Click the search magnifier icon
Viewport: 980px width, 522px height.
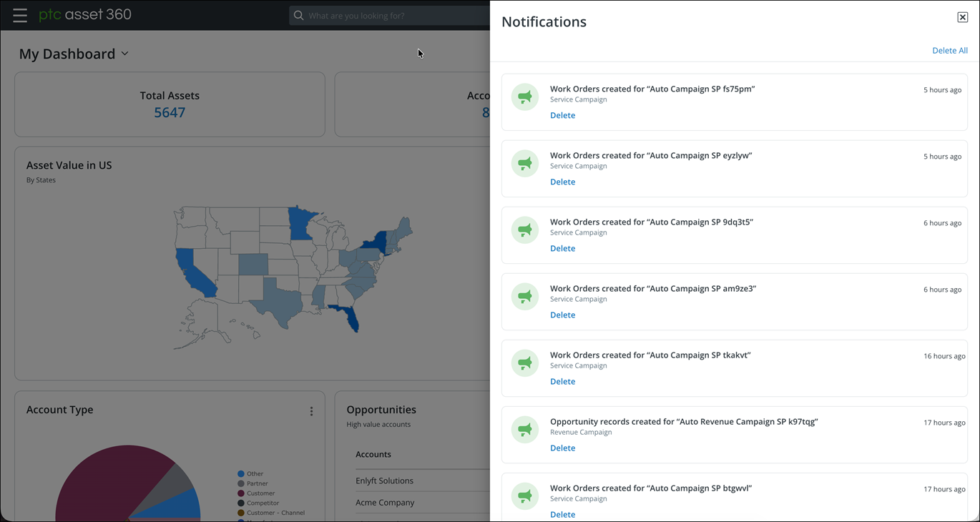coord(299,15)
